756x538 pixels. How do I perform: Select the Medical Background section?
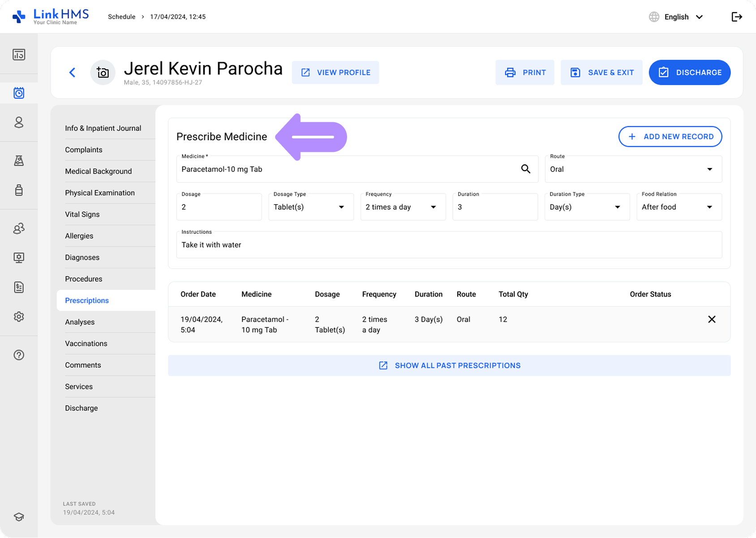[x=99, y=171]
